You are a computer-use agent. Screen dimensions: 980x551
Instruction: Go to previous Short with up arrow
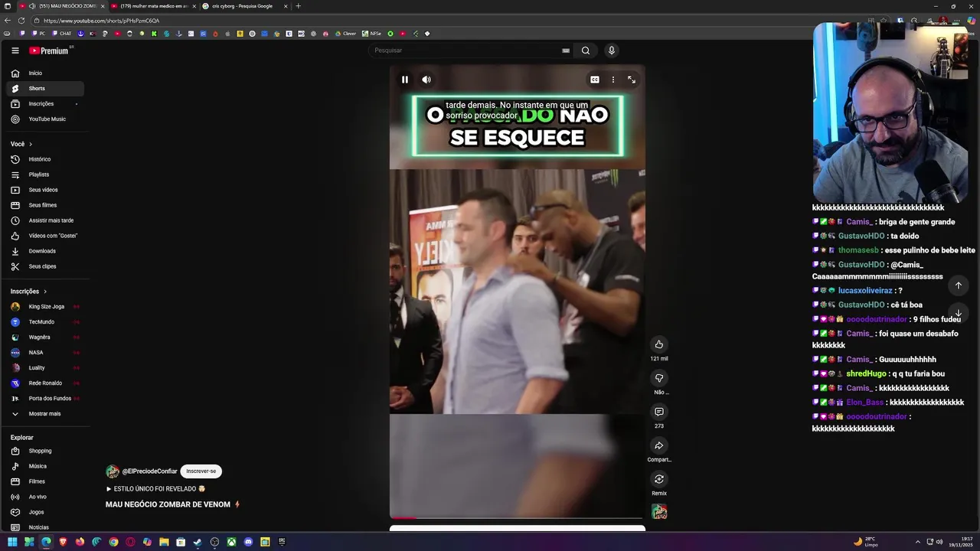(x=958, y=285)
